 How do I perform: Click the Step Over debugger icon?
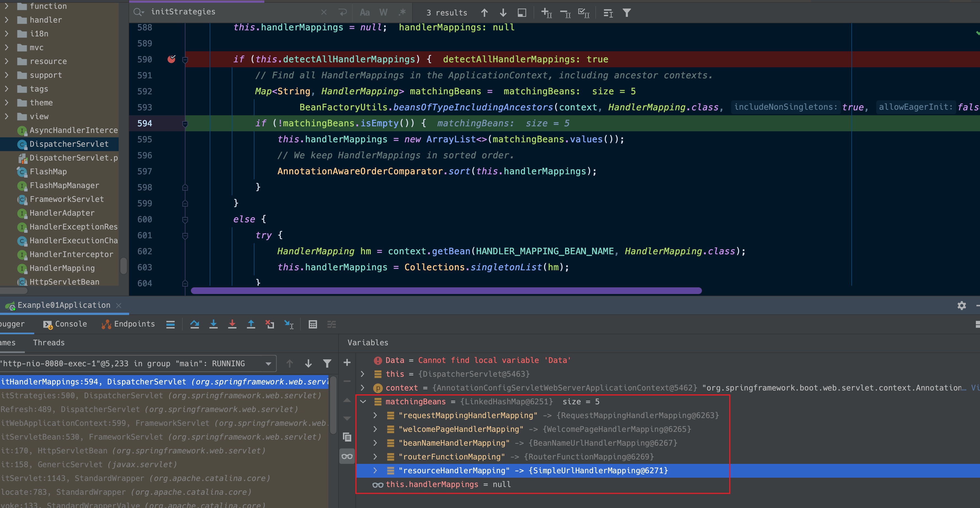[x=195, y=324]
